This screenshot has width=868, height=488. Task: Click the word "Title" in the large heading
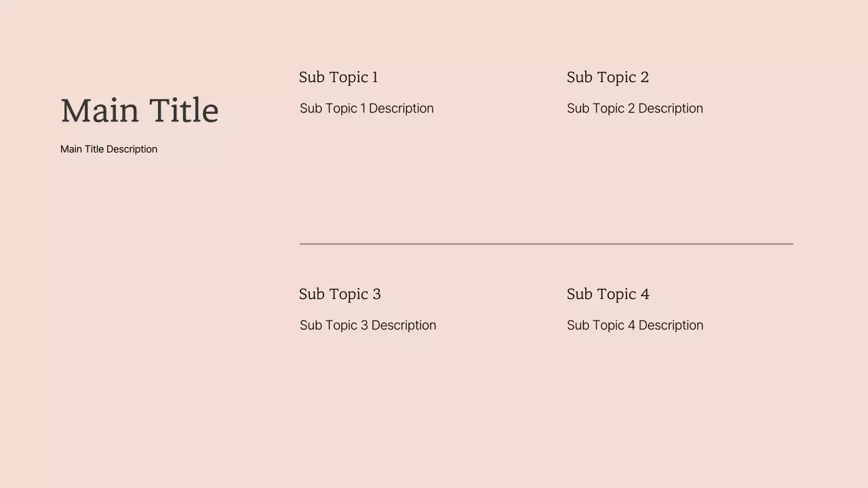click(x=184, y=110)
